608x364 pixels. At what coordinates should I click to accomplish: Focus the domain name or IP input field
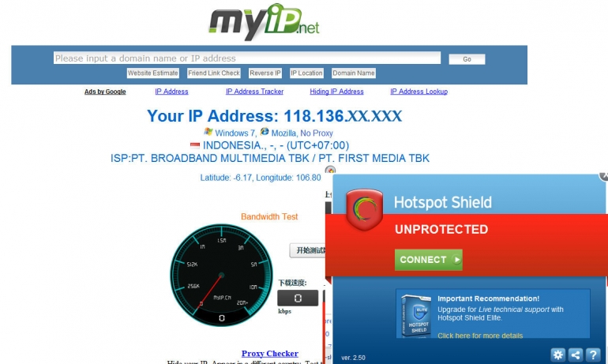(247, 58)
